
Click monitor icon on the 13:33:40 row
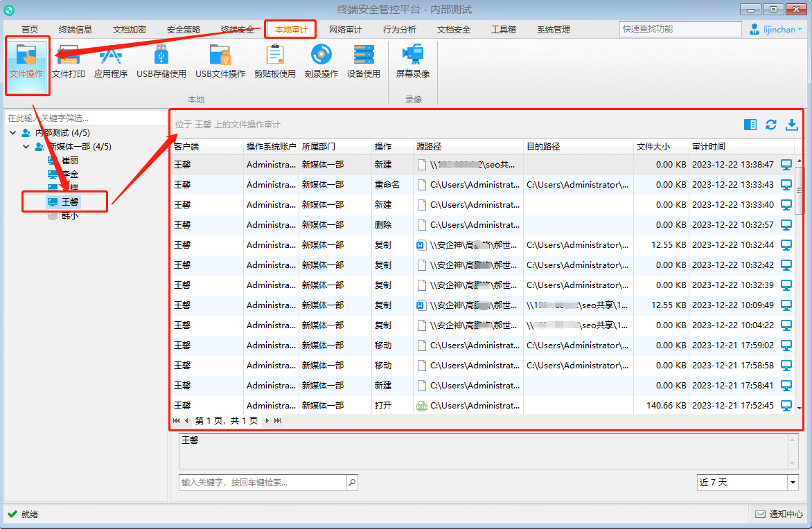click(x=786, y=205)
